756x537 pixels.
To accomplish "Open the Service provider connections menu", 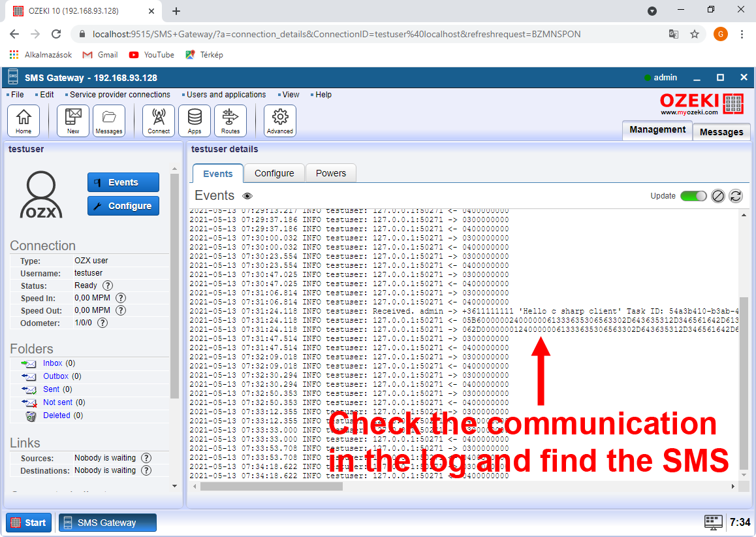I will pyautogui.click(x=120, y=95).
